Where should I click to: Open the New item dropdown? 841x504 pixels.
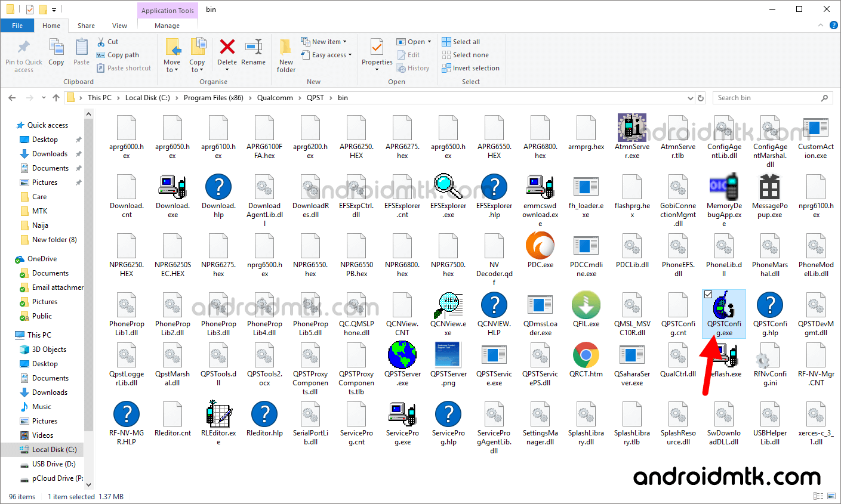[x=324, y=42]
